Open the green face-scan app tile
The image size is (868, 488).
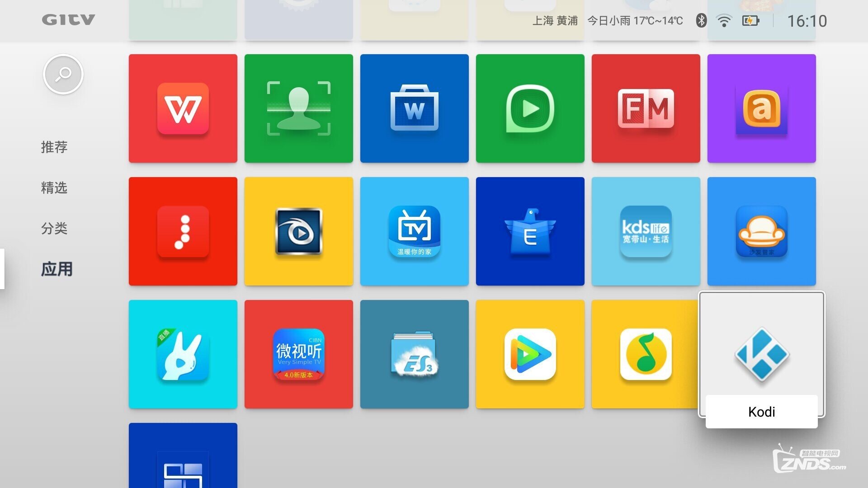[298, 108]
